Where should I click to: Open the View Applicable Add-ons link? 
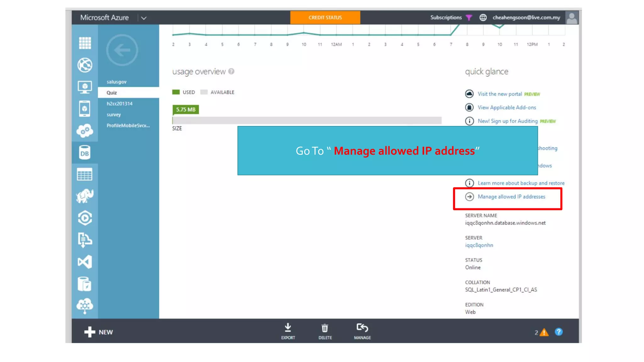click(507, 107)
